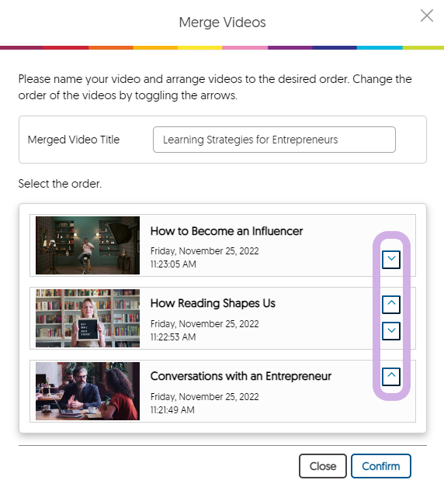This screenshot has width=444, height=504.
Task: Confirm the video merge
Action: [x=380, y=466]
